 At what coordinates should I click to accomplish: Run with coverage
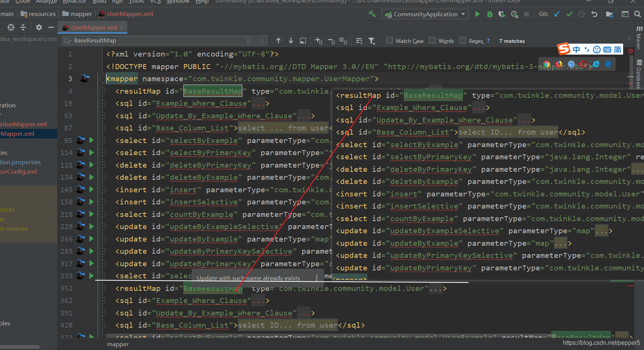click(x=501, y=14)
